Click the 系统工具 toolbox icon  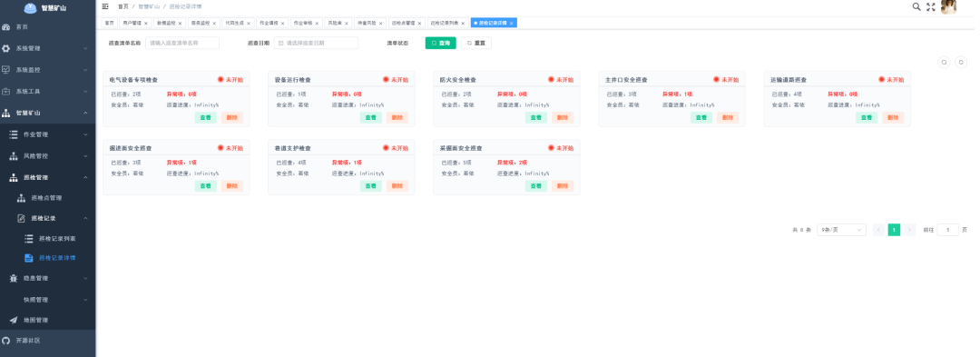pyautogui.click(x=6, y=91)
